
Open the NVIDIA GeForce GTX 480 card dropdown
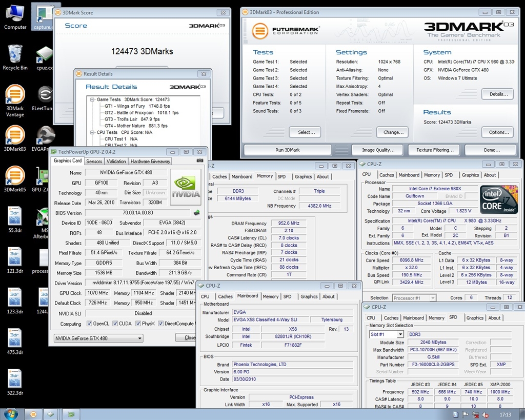[98, 338]
